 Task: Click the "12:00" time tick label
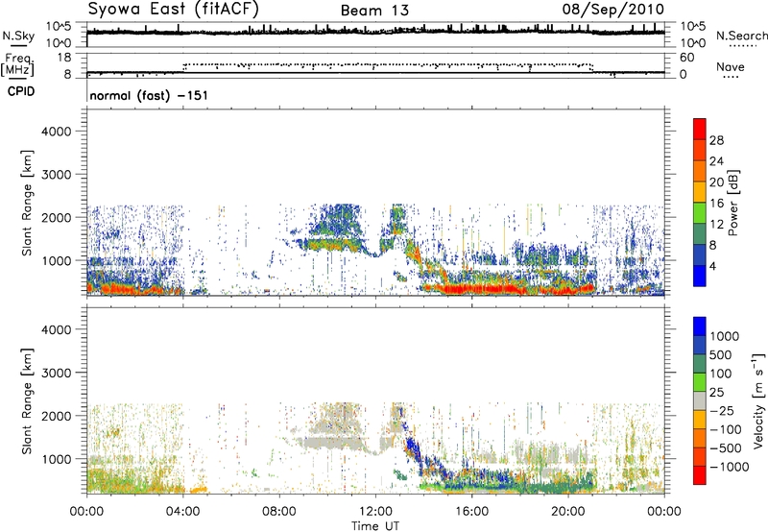click(x=375, y=512)
